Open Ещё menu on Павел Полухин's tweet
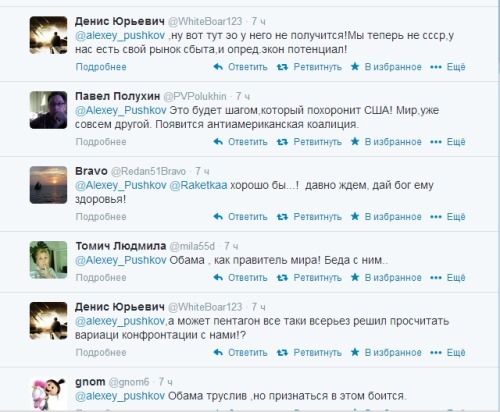 (456, 142)
